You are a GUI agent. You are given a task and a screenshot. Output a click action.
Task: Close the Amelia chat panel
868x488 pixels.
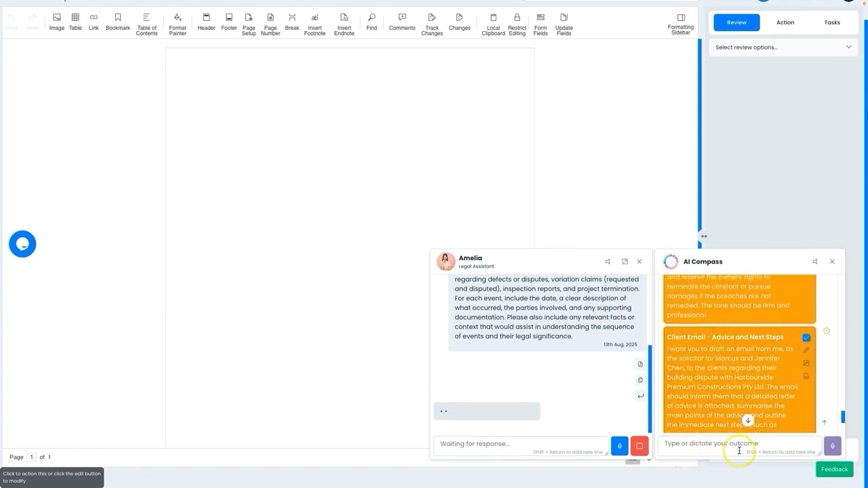pos(639,262)
